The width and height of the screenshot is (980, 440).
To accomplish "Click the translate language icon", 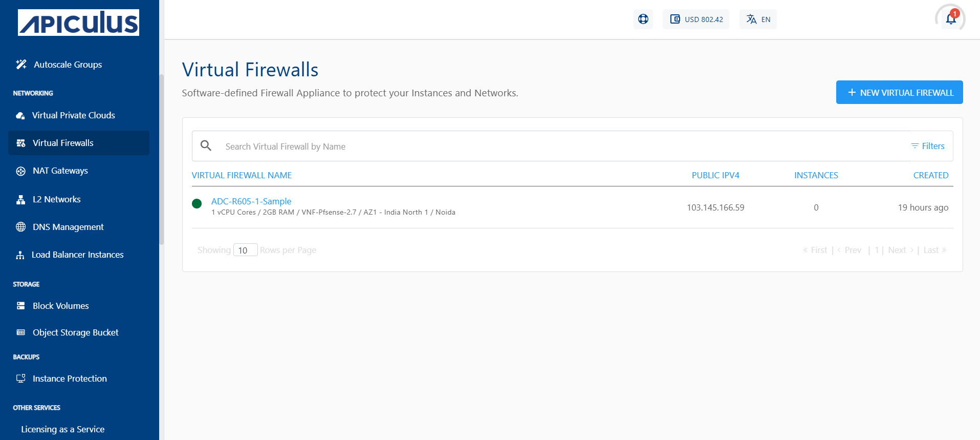I will 751,19.
